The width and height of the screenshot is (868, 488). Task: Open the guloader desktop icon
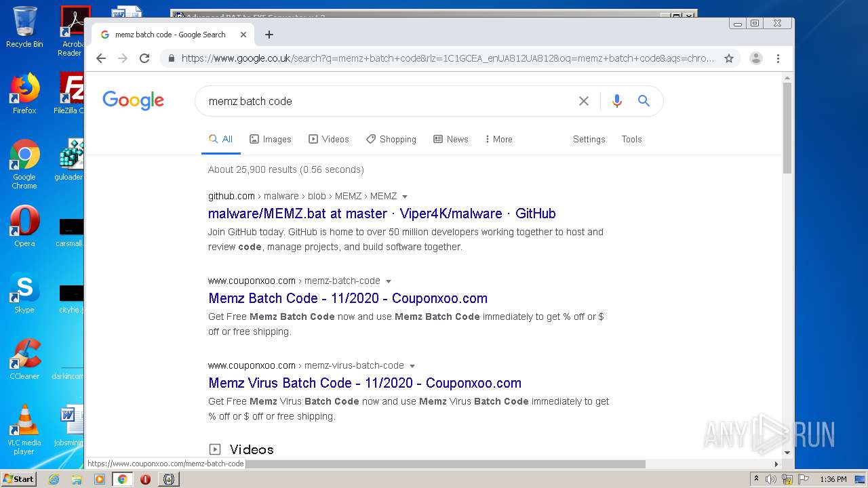click(69, 160)
